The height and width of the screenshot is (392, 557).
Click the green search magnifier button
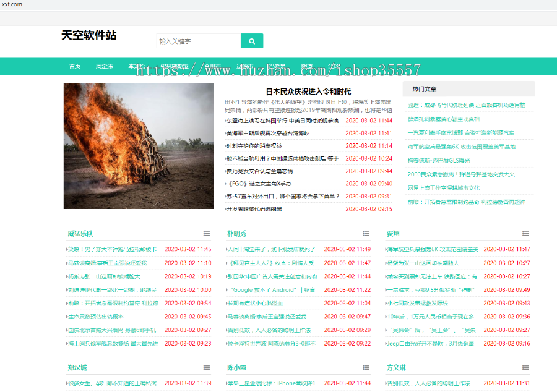coord(251,41)
